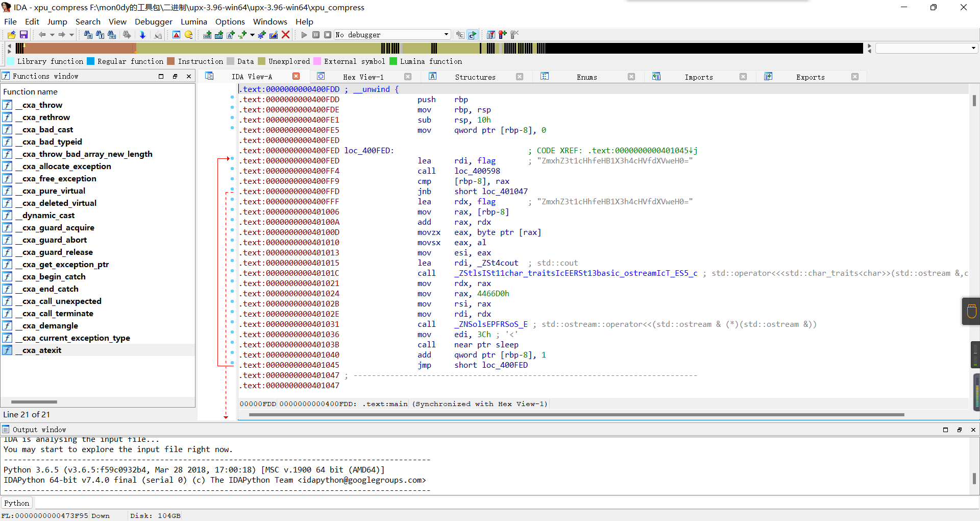Click the Python command line button
This screenshot has width=980, height=521.
(x=17, y=503)
